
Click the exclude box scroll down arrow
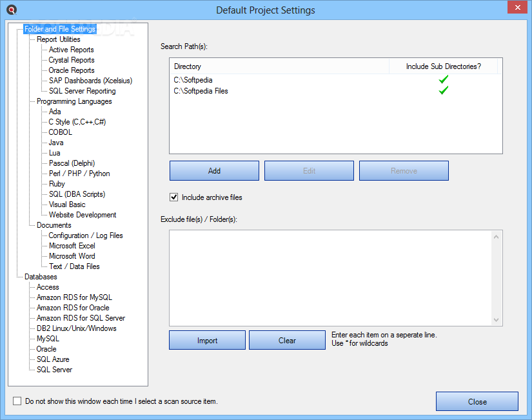496,320
